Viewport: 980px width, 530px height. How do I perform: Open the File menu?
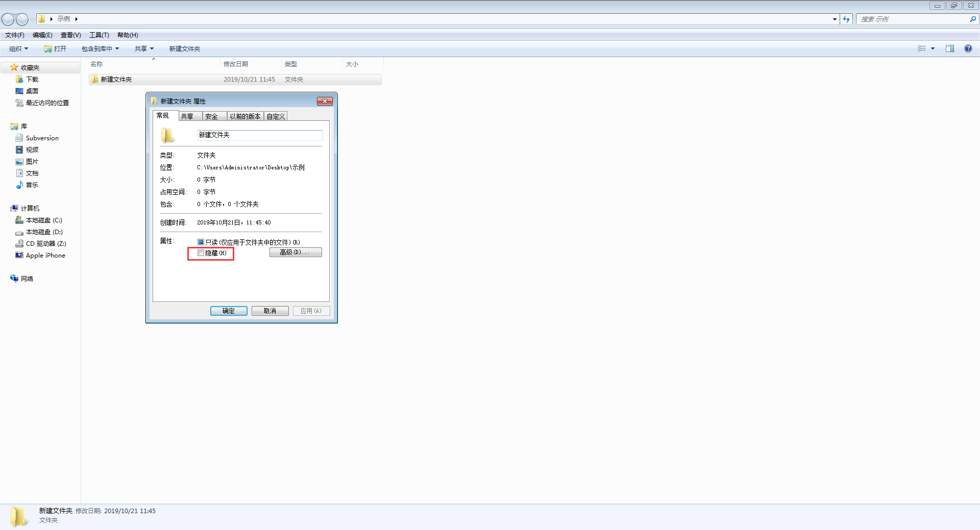point(15,35)
